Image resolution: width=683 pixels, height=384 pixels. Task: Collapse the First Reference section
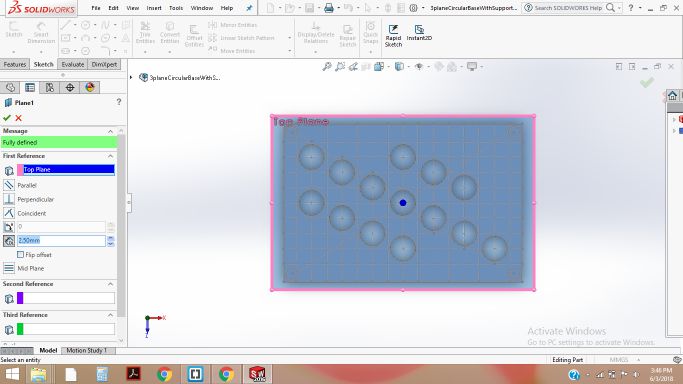[x=110, y=156]
